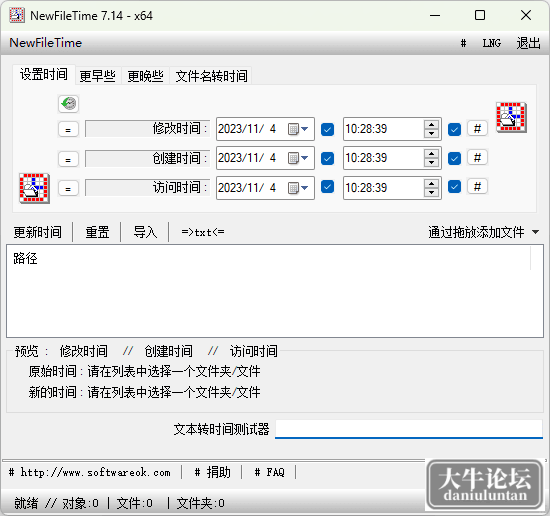Click 退出 to exit the program
This screenshot has width=550, height=516.
point(528,43)
